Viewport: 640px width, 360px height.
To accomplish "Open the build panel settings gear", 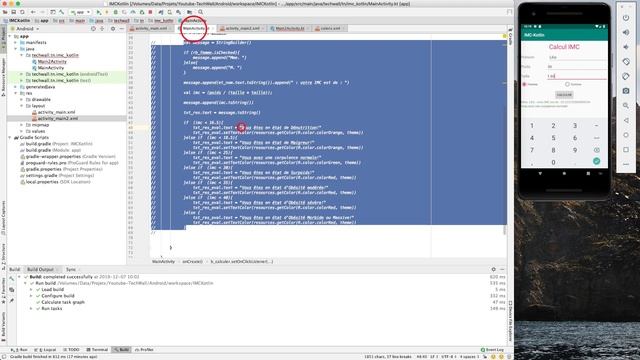I will [493, 269].
